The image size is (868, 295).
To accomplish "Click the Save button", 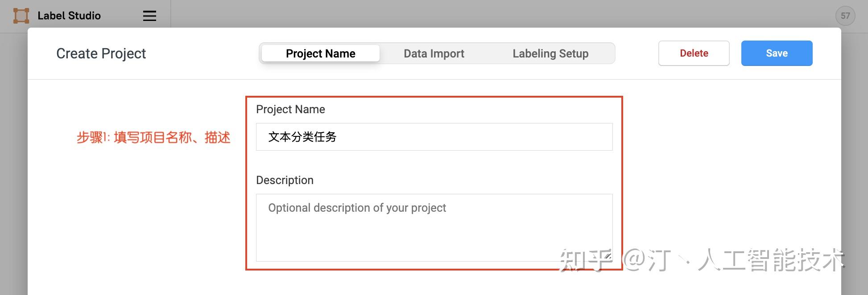I will coord(777,53).
